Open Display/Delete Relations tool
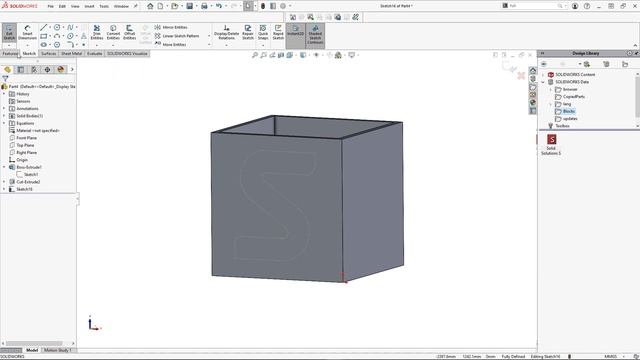The height and width of the screenshot is (360, 640). [x=227, y=32]
